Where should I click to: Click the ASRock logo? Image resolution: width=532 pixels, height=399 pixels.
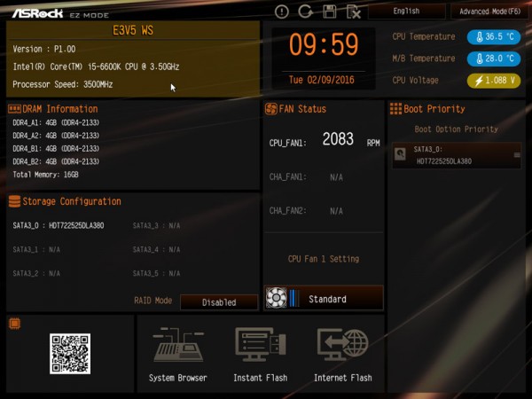(x=37, y=13)
